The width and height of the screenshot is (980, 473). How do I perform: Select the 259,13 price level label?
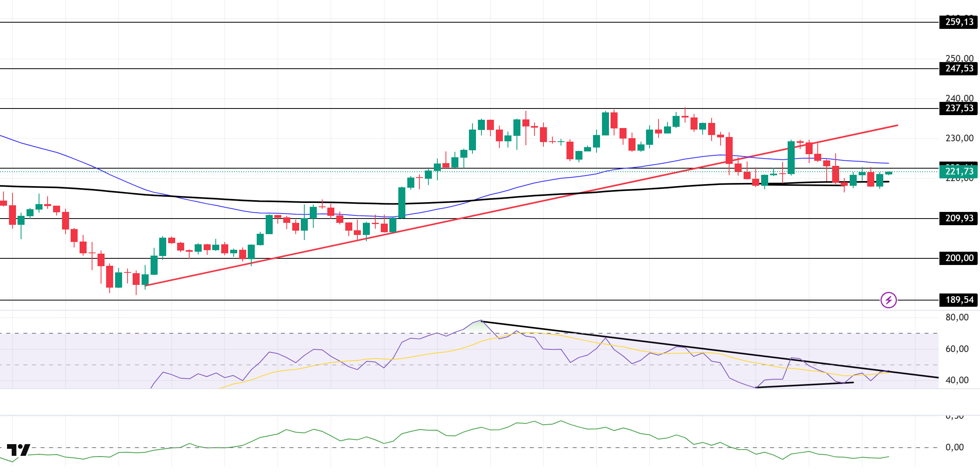coord(959,22)
